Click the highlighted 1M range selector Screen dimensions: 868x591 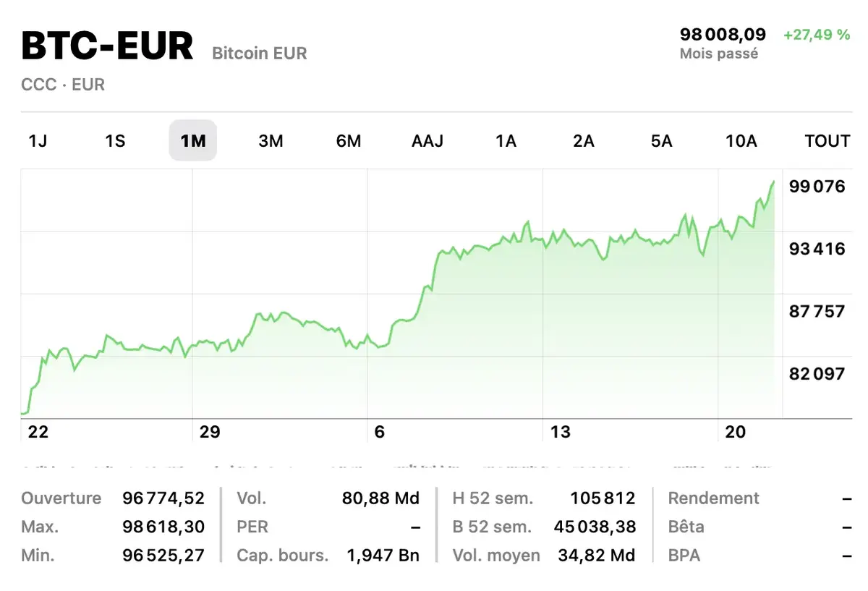click(192, 141)
